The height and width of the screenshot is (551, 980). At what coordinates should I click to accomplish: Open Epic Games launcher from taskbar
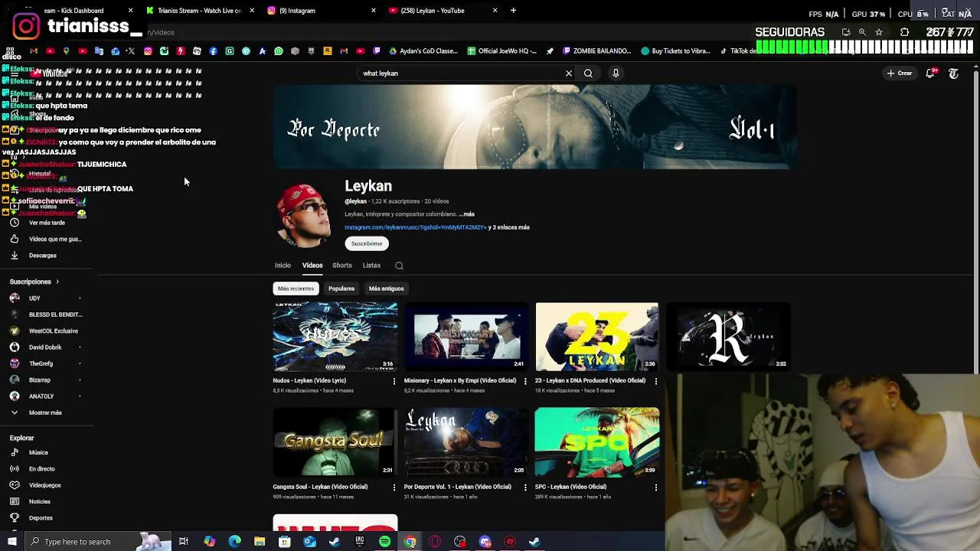pyautogui.click(x=359, y=542)
